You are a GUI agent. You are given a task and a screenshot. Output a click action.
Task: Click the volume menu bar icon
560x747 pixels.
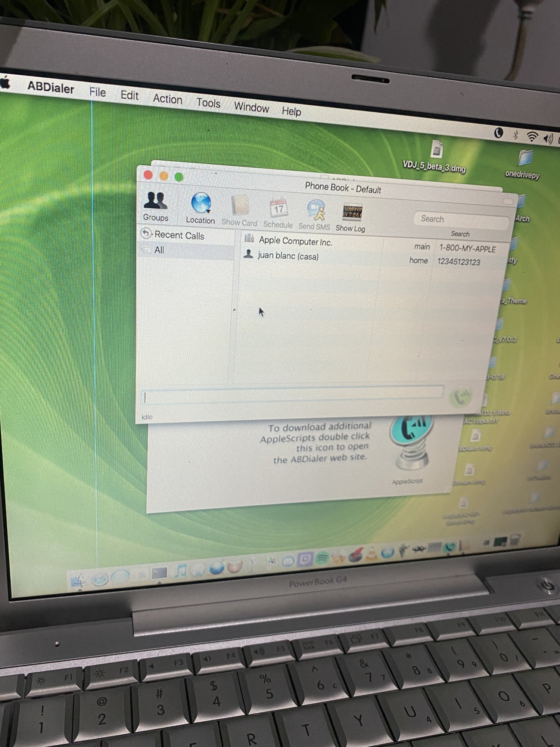[548, 139]
